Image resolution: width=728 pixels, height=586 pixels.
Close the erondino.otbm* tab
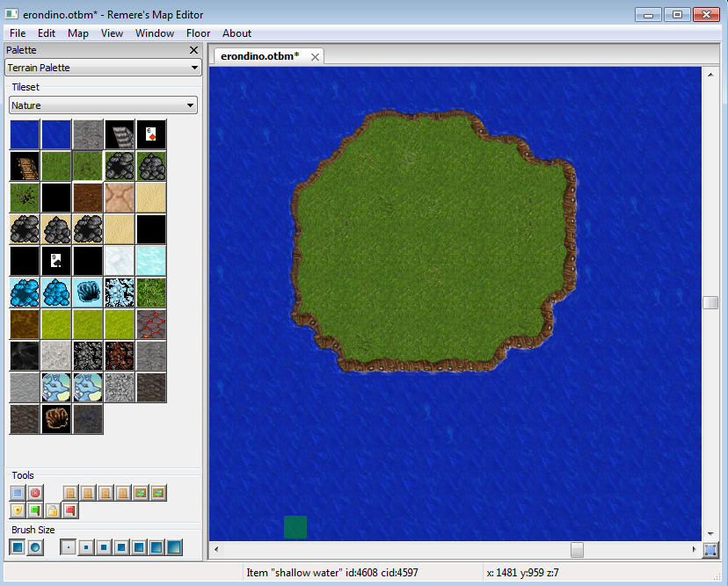(316, 57)
